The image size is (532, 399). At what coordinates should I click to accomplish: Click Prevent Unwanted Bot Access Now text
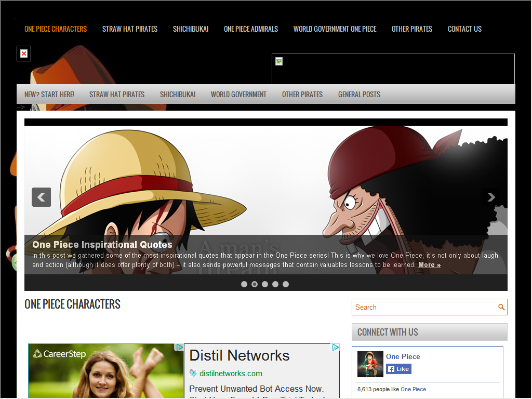tap(256, 389)
